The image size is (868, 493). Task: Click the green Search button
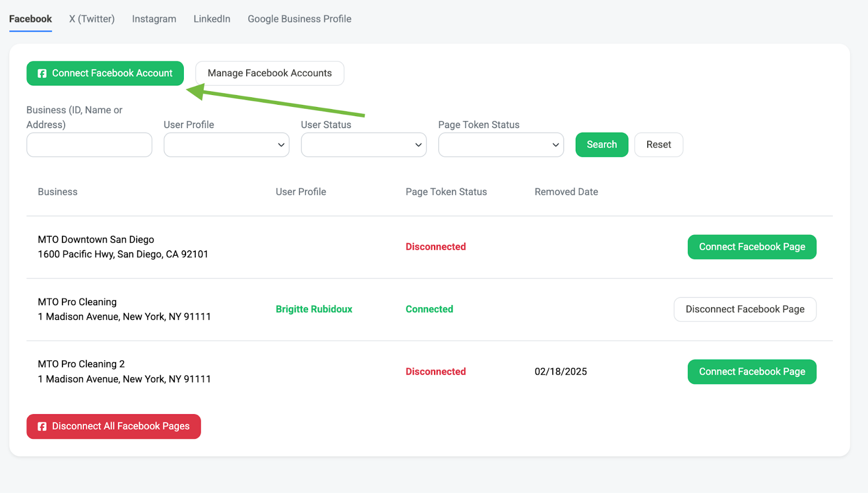[602, 145]
